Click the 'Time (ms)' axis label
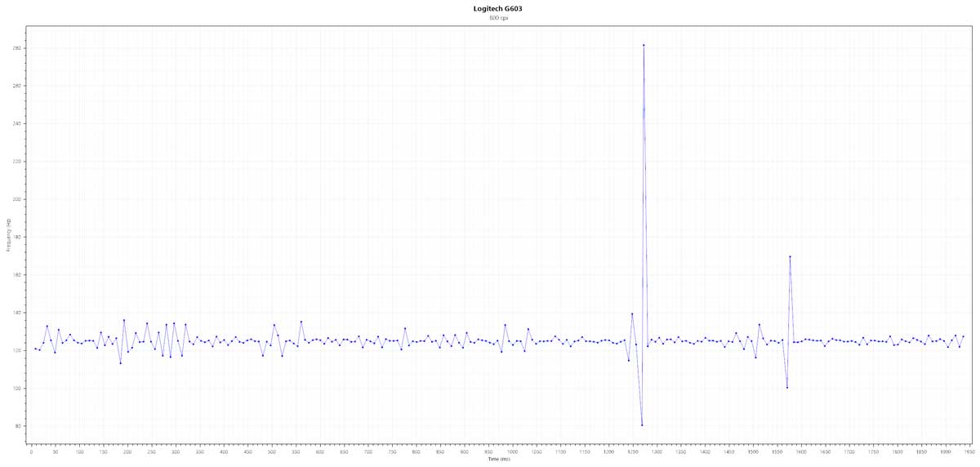 click(x=498, y=460)
